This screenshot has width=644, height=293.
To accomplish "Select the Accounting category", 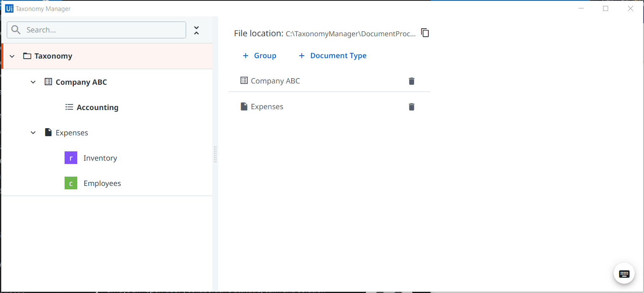I will [97, 108].
